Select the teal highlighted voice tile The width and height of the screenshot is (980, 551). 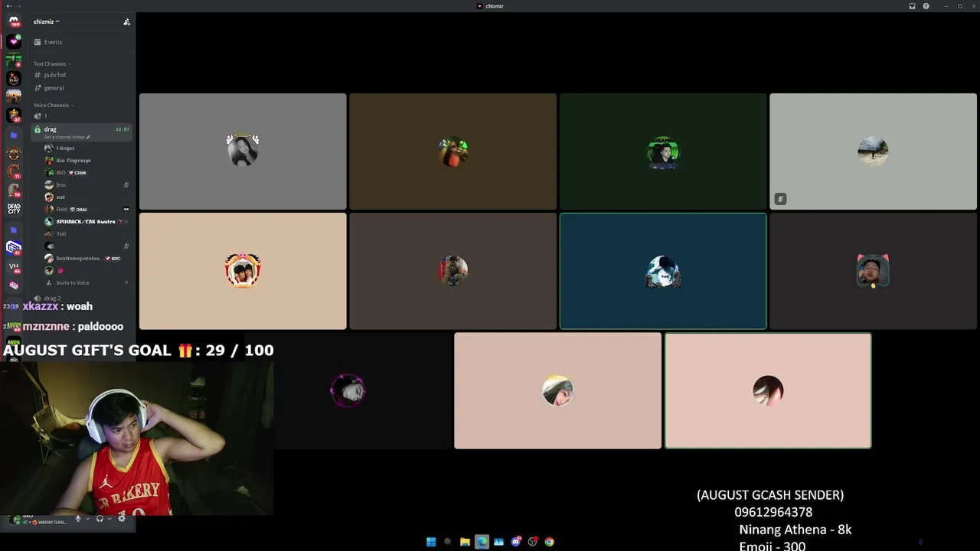[x=663, y=271]
